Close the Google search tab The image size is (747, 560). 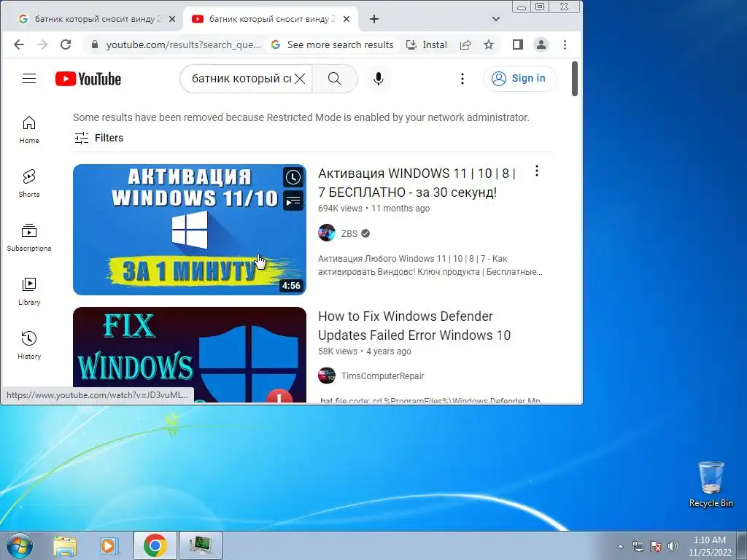172,19
